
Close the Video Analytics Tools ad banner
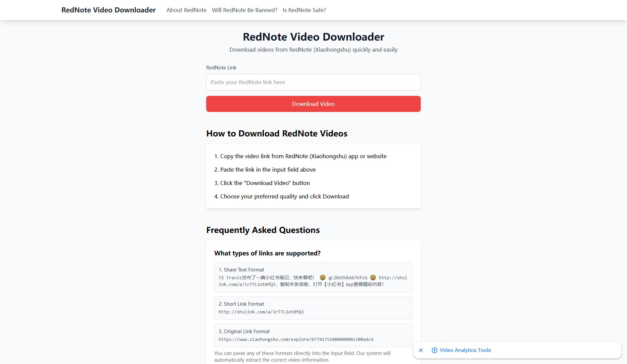click(421, 350)
